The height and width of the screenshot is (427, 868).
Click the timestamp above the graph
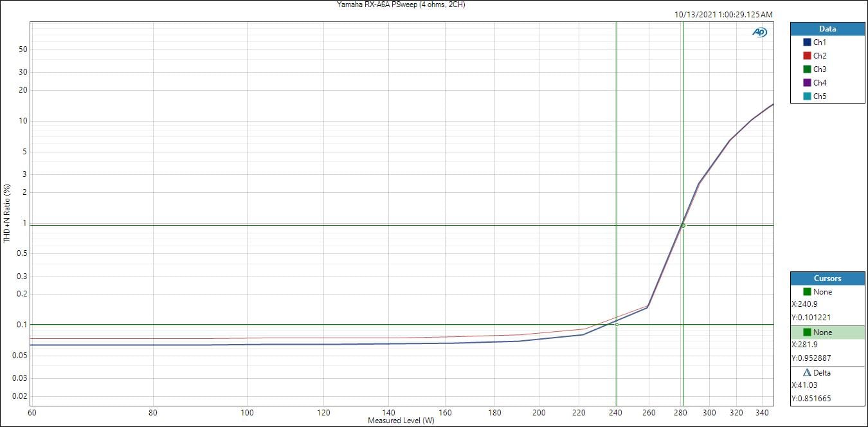pos(723,14)
